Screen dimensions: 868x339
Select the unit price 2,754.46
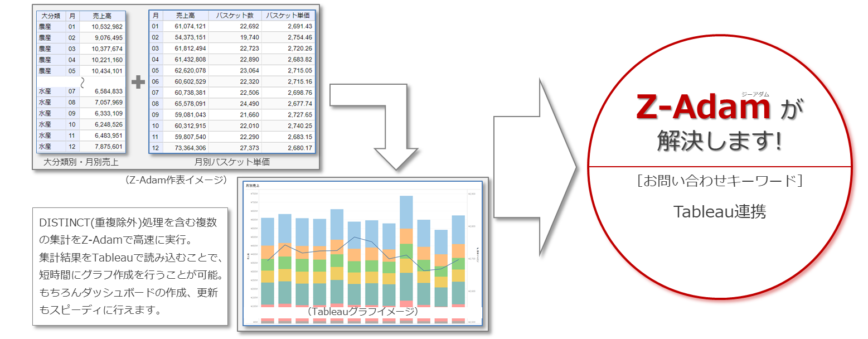[300, 37]
